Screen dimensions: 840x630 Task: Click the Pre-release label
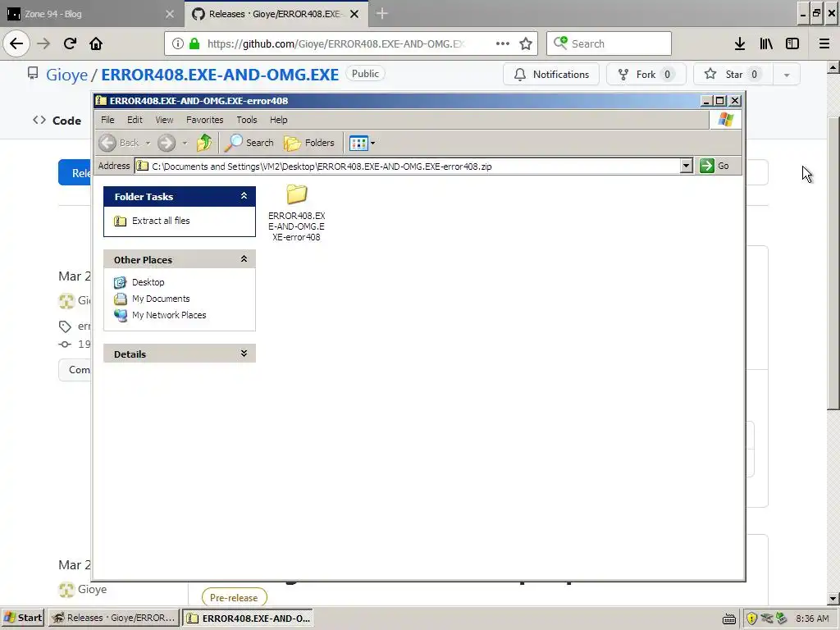[234, 597]
